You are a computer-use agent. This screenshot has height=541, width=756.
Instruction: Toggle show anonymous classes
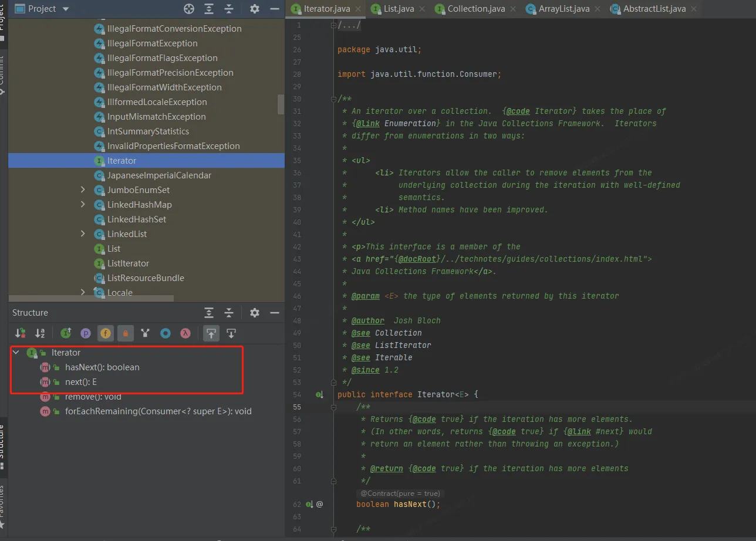[x=166, y=333]
